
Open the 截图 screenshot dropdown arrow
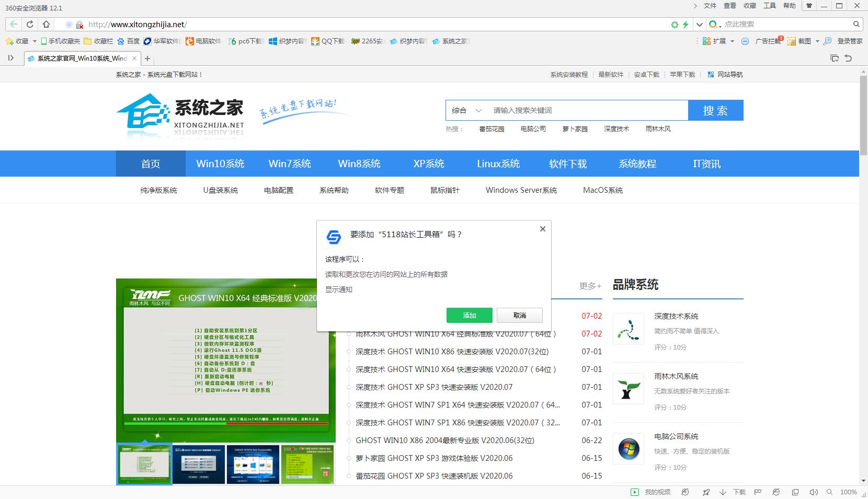[817, 41]
